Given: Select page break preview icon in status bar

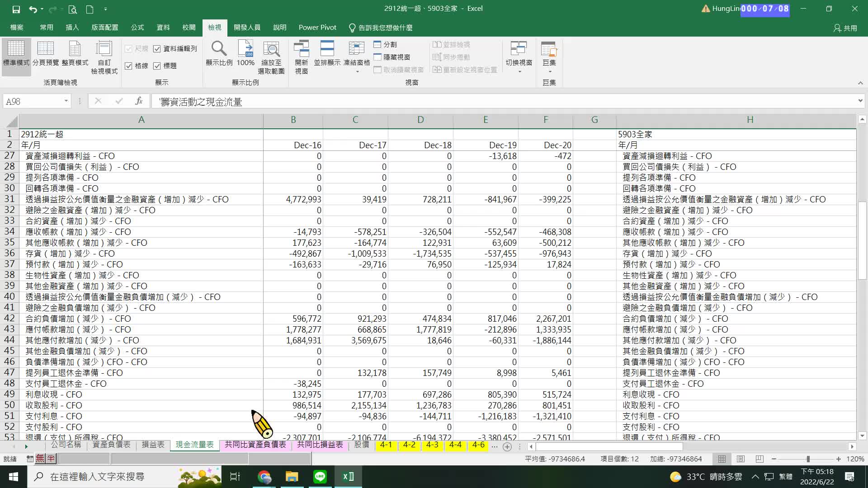Looking at the screenshot, I should [759, 459].
